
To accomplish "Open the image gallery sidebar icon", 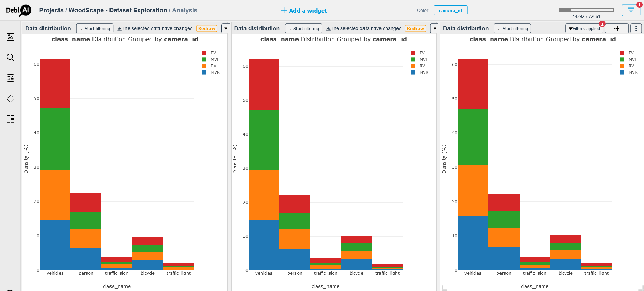I will point(11,37).
